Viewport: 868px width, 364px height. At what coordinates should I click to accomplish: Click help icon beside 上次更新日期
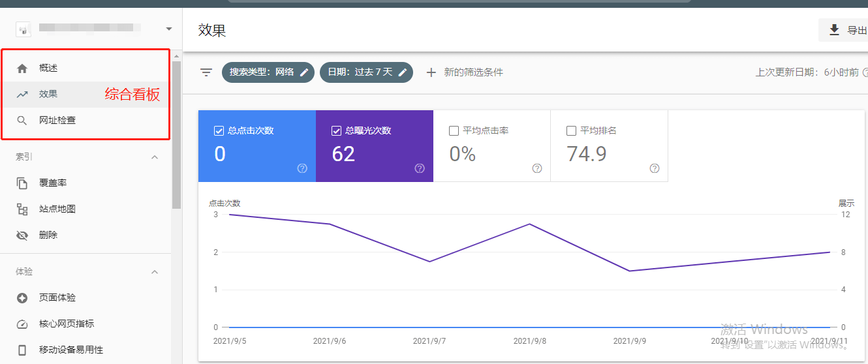click(865, 72)
